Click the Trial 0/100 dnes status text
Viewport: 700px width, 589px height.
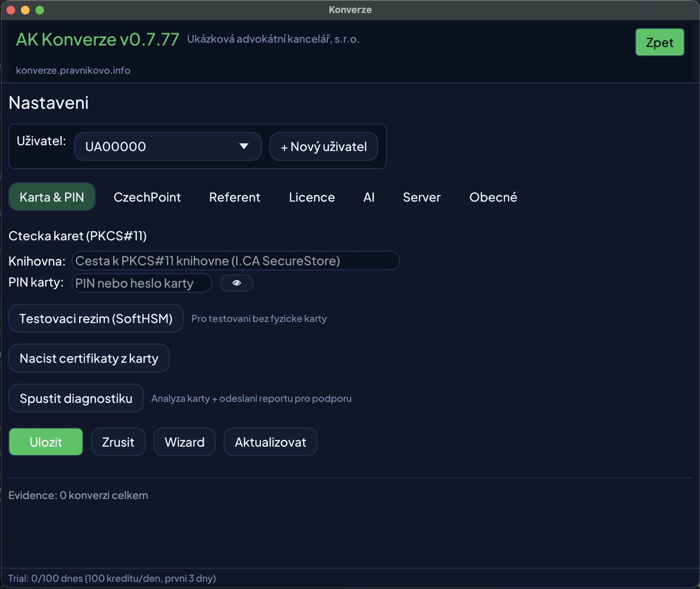pyautogui.click(x=112, y=578)
